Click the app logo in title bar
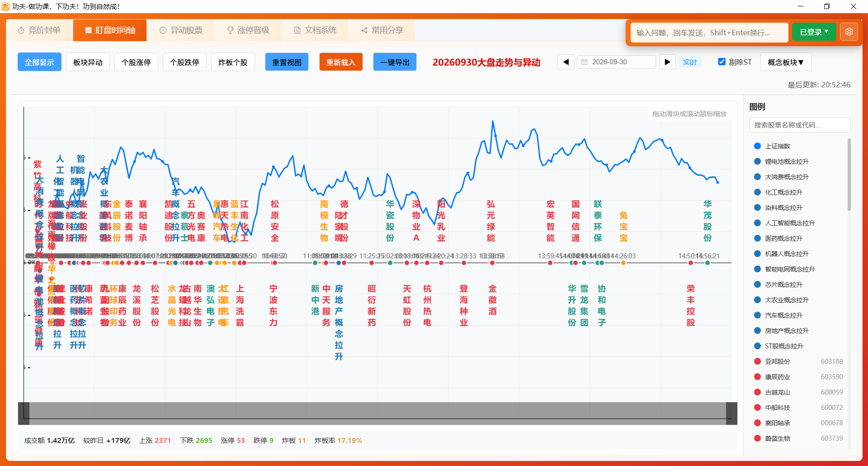This screenshot has height=466, width=868. (5, 6)
